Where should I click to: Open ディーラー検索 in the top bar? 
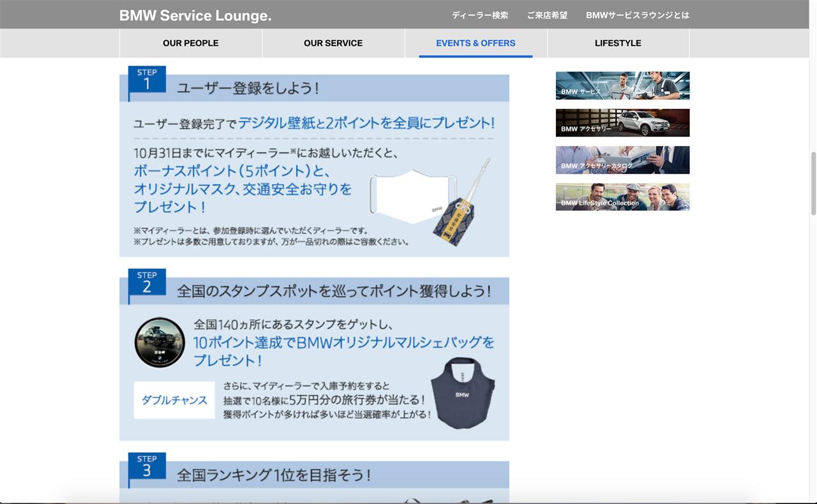pos(480,15)
